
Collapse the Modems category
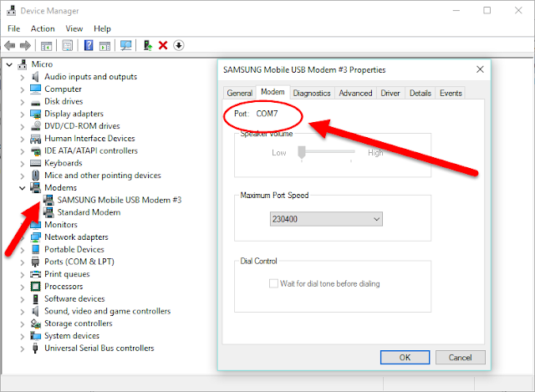pyautogui.click(x=23, y=188)
